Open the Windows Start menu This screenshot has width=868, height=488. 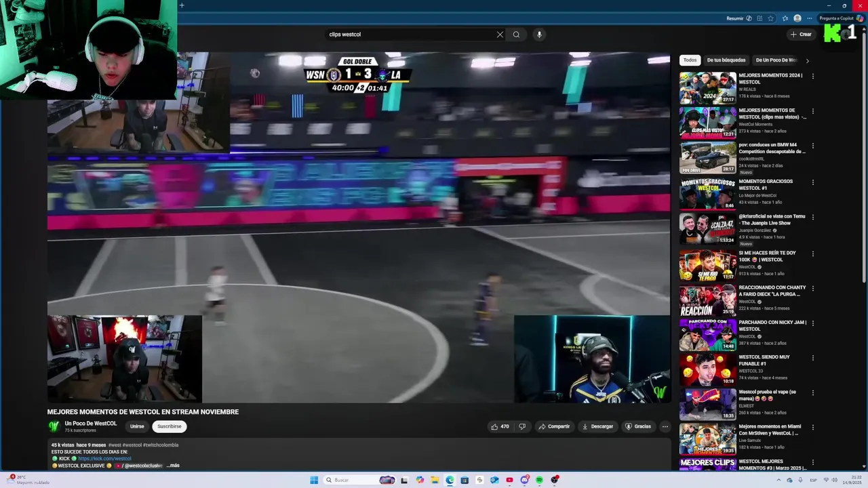[314, 480]
